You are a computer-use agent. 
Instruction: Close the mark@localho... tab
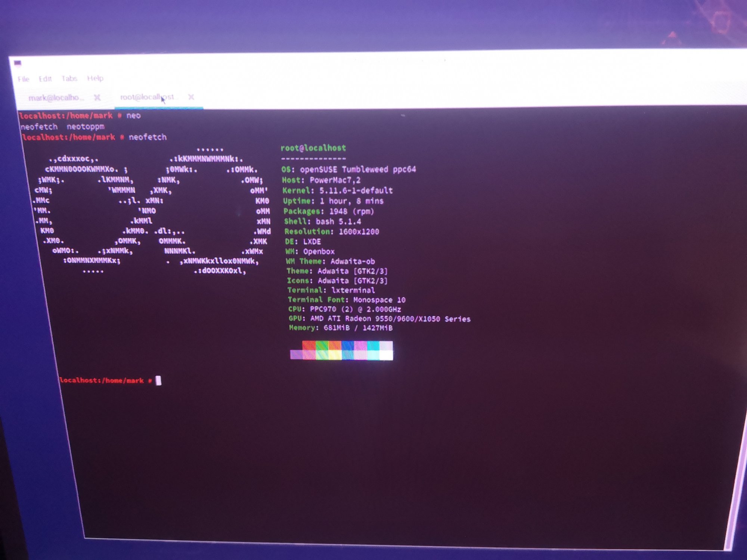pyautogui.click(x=97, y=97)
